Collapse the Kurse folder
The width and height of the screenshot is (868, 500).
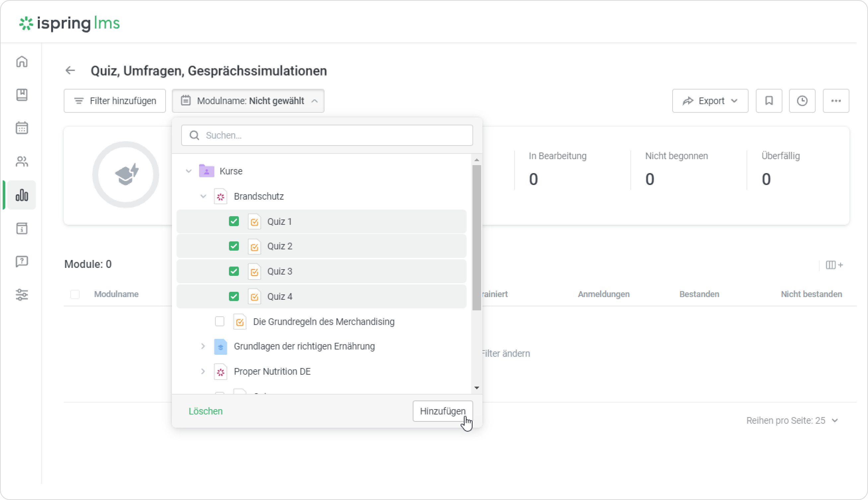(x=189, y=171)
